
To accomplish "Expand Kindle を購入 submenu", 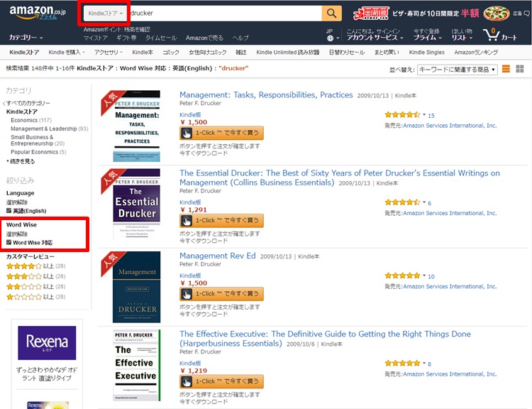I will (x=67, y=53).
